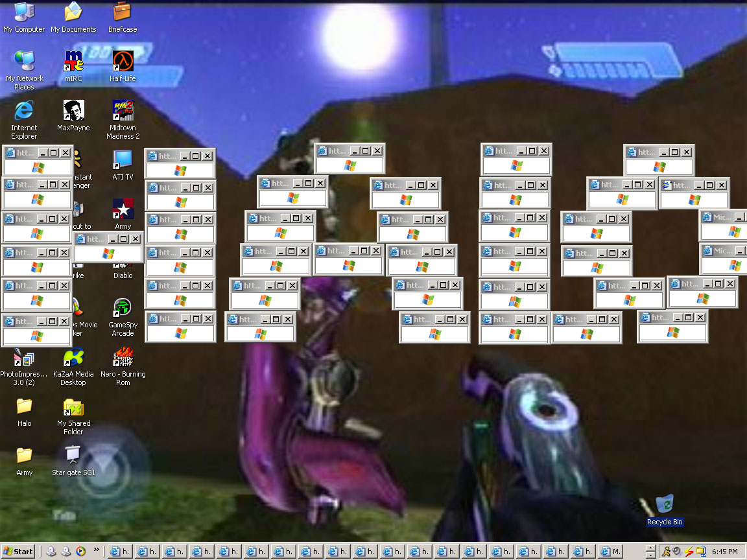Select the Diablo desktop shortcut label
747x560 pixels.
pyautogui.click(x=123, y=275)
